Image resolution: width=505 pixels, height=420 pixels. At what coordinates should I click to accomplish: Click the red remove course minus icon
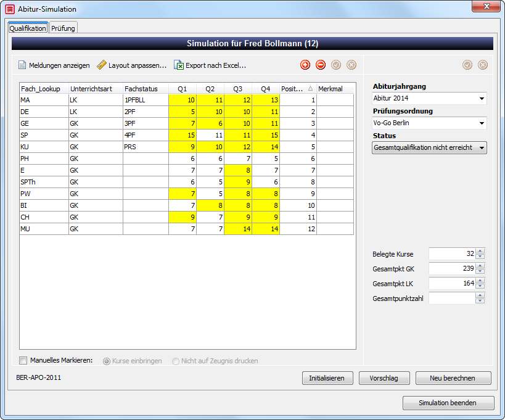pyautogui.click(x=321, y=65)
